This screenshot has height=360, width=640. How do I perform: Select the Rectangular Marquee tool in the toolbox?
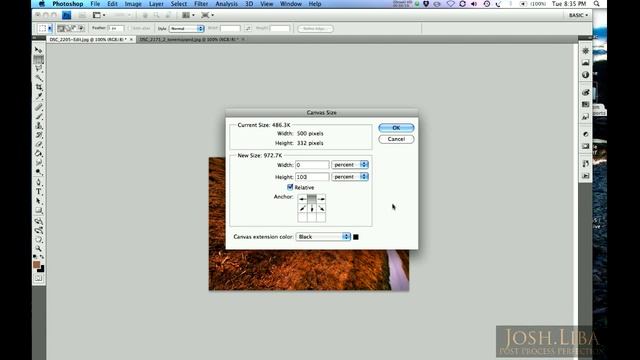tap(38, 59)
